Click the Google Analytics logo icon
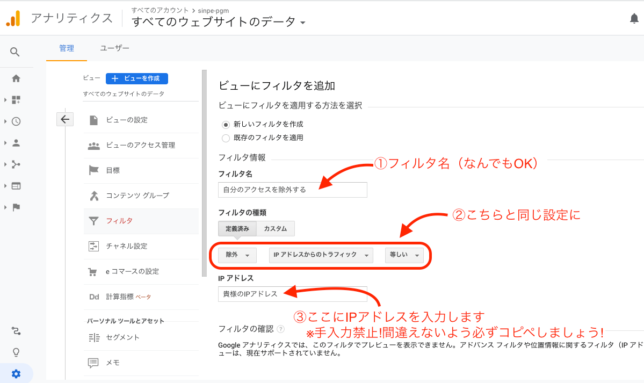644x383 pixels. coord(13,18)
